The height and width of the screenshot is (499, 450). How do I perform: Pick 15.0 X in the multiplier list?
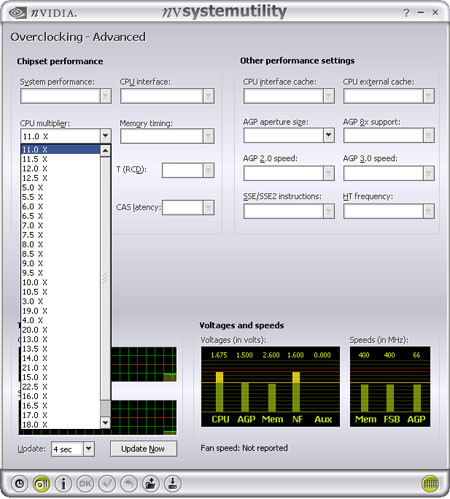60,377
